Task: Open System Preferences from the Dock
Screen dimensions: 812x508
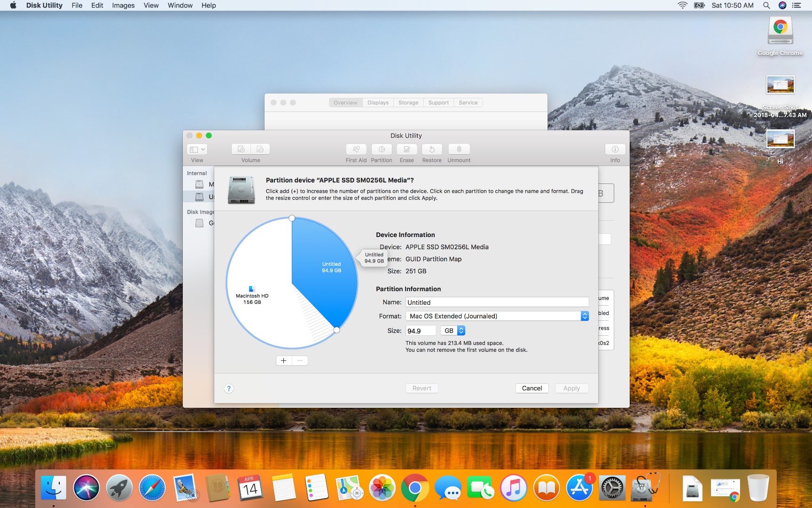Action: click(612, 487)
